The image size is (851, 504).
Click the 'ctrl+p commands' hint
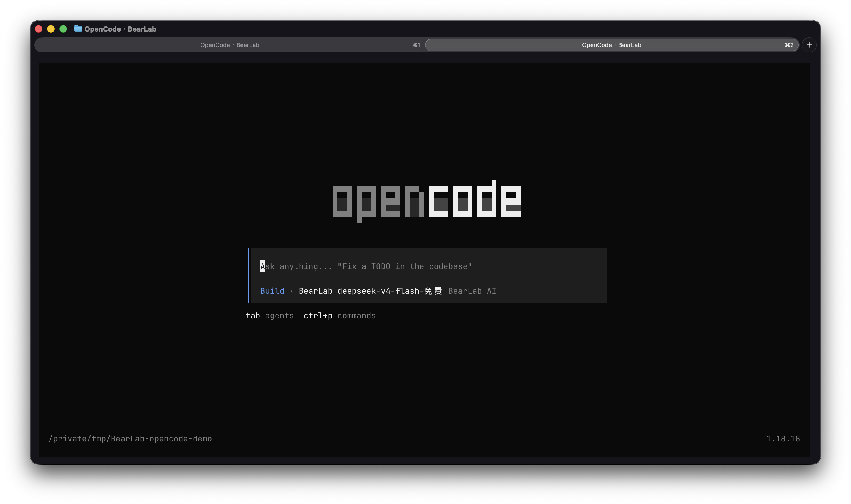[340, 316]
